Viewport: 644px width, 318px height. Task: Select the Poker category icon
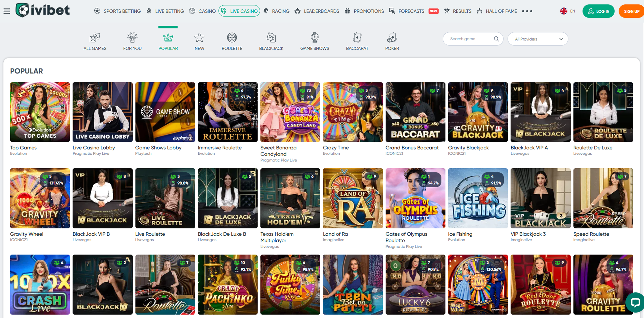coord(392,38)
